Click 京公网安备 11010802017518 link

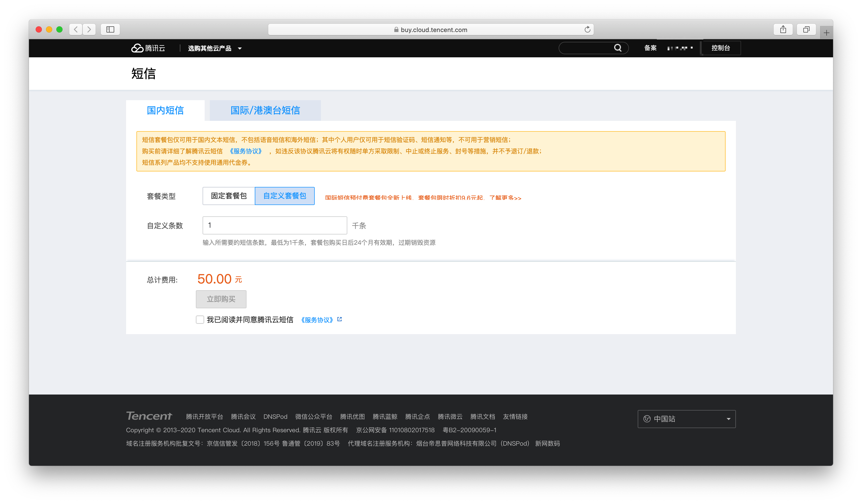tap(395, 430)
